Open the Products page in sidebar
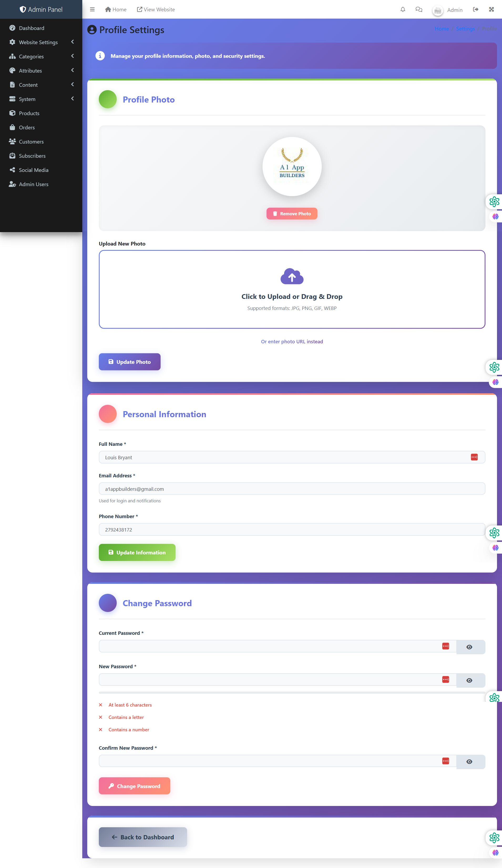The image size is (502, 868). [29, 113]
